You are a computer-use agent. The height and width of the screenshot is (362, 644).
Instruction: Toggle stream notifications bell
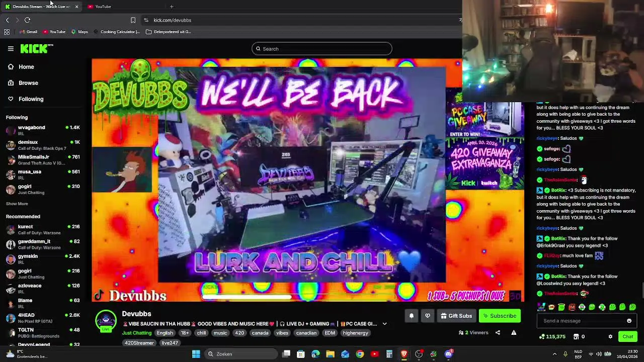click(x=411, y=316)
